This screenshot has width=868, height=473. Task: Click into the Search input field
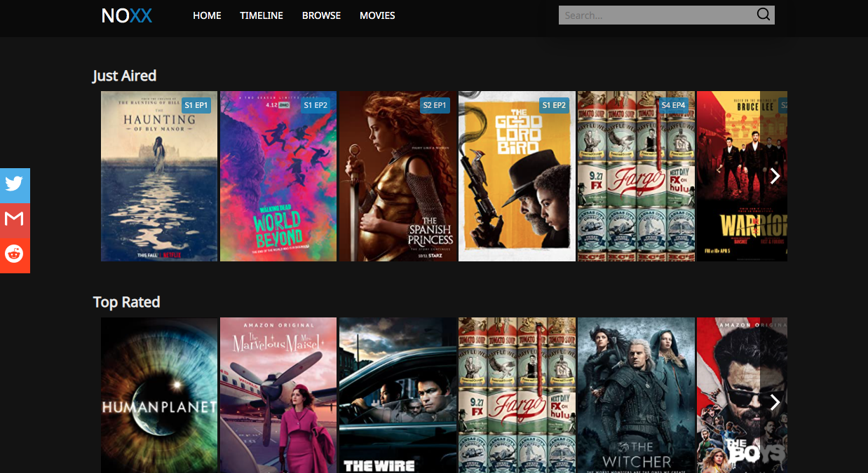[656, 15]
